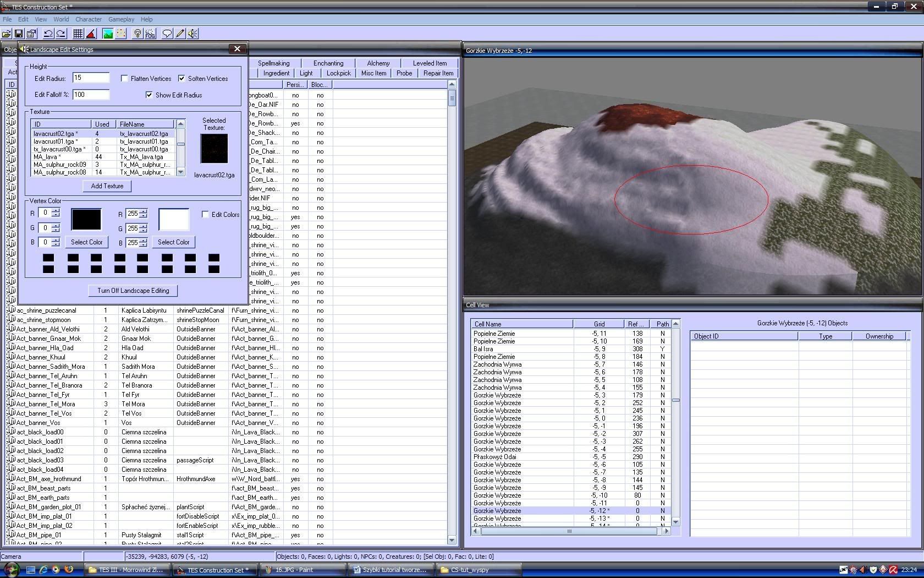
Task: Open the Gameplay menu
Action: point(122,19)
